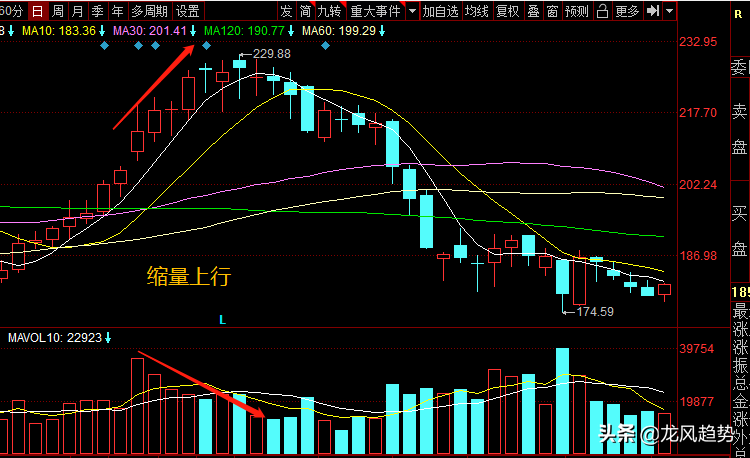
Task: Click the 174.59 low price label
Action: [595, 312]
